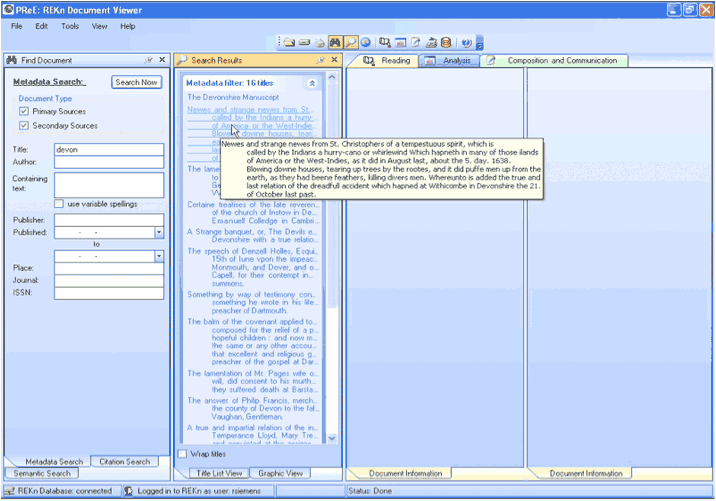Switch to the Reading tab
This screenshot has height=501, width=716.
pos(386,61)
